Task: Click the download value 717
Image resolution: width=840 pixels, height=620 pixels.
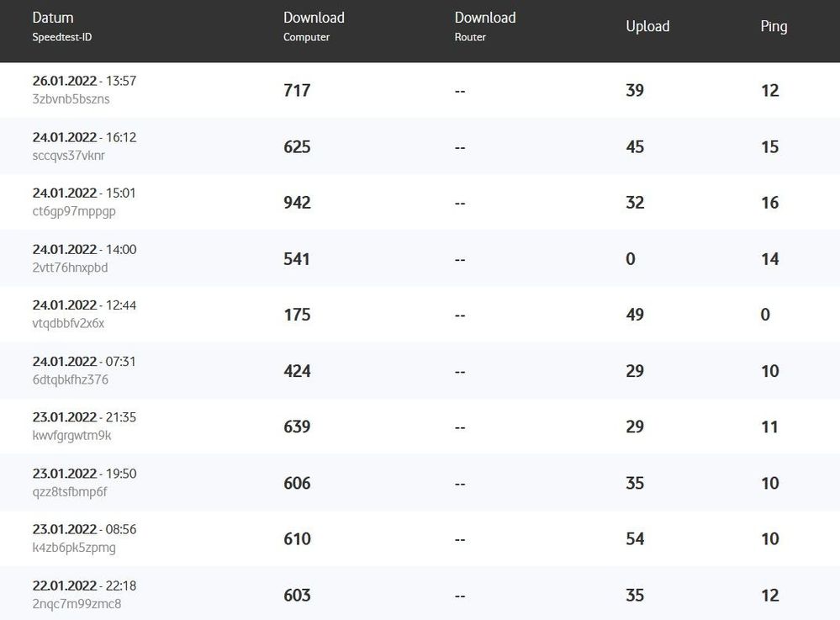Action: click(x=297, y=90)
